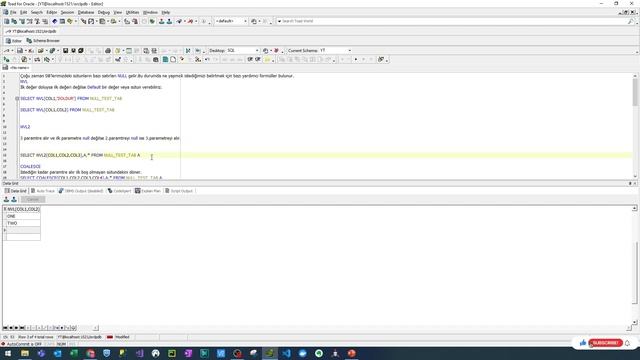Open the File menu
Image resolution: width=640 pixels, height=360 pixels.
[13, 13]
